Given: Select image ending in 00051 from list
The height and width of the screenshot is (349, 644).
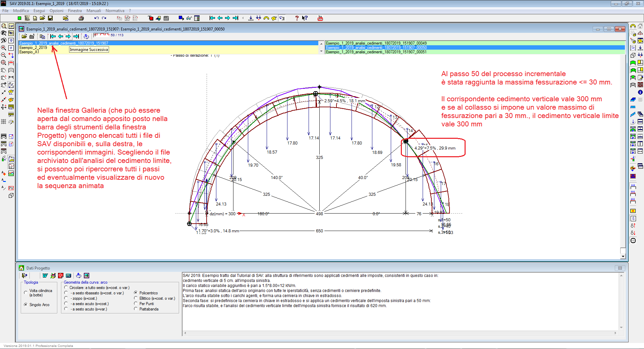Looking at the screenshot, I should (x=376, y=52).
